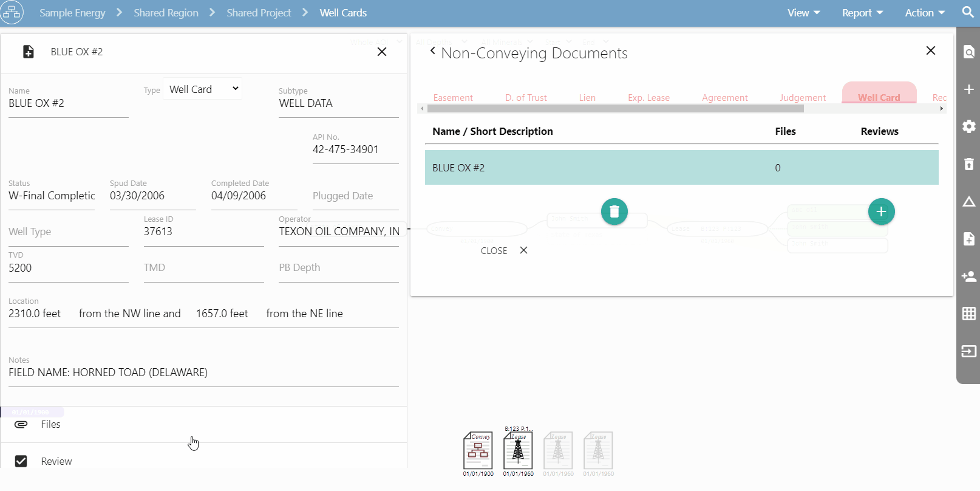Click the horizontal tab scrollbar
980x491 pixels.
[x=615, y=109]
